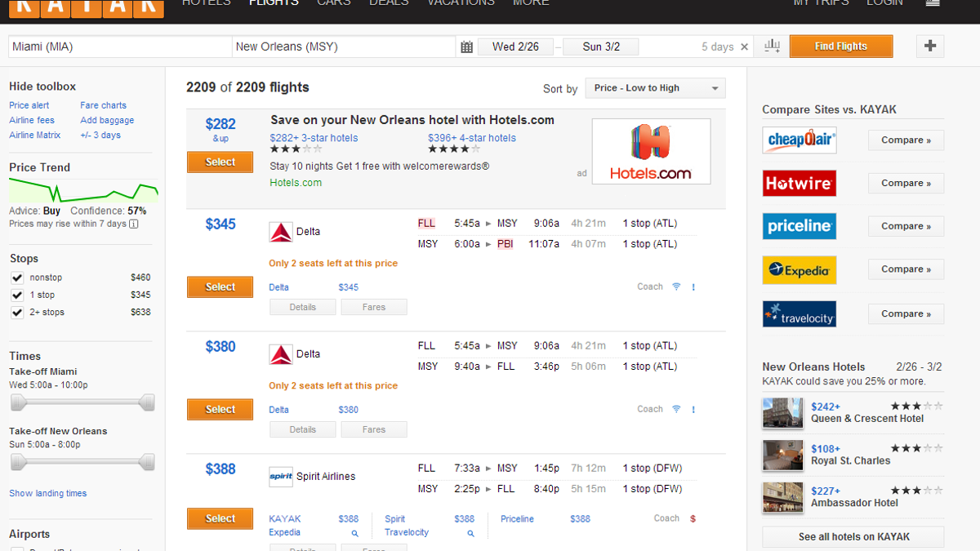Click the LOGIN link
The image size is (980, 551).
click(x=884, y=3)
